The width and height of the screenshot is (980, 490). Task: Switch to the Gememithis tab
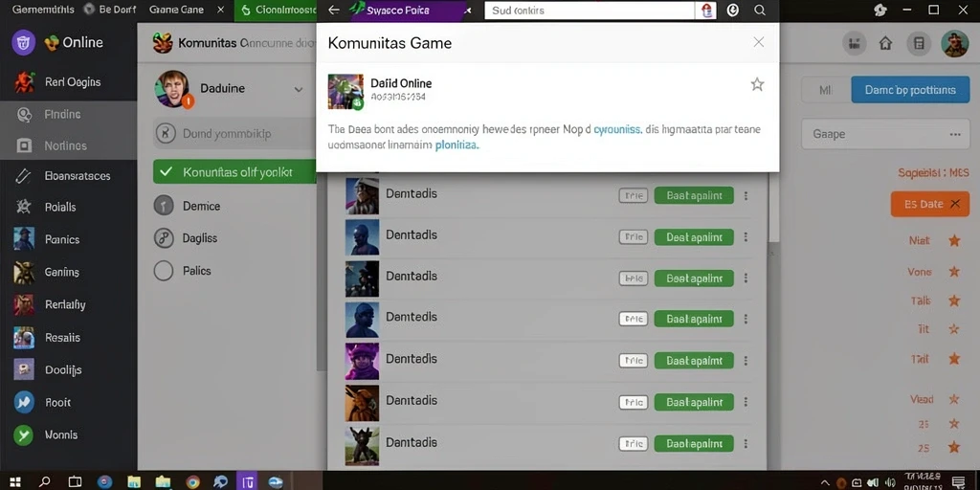[43, 10]
